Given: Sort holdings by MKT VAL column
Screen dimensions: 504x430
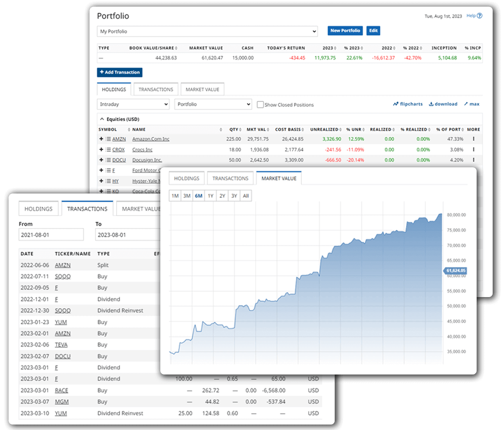Looking at the screenshot, I should (x=257, y=129).
